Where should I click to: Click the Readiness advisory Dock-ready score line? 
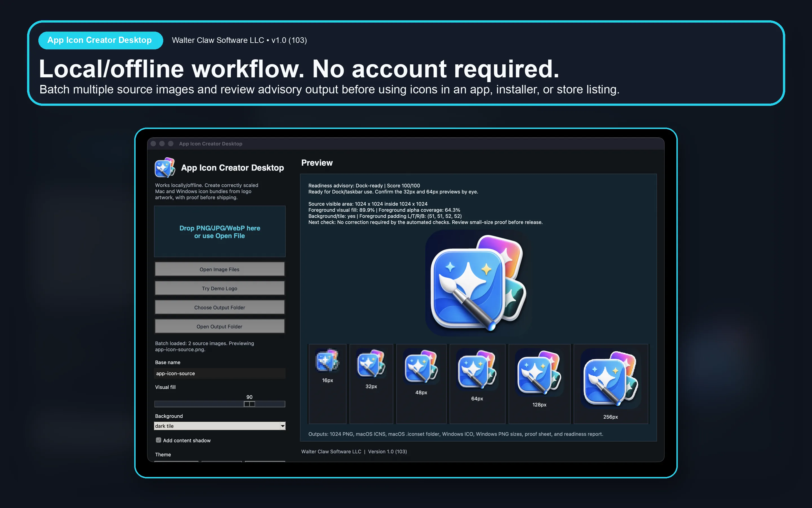pyautogui.click(x=364, y=185)
